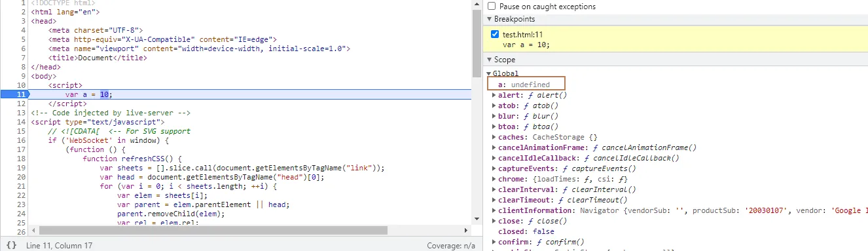The height and width of the screenshot is (251, 868).
Task: Expand clearInterval entry
Action: point(494,189)
